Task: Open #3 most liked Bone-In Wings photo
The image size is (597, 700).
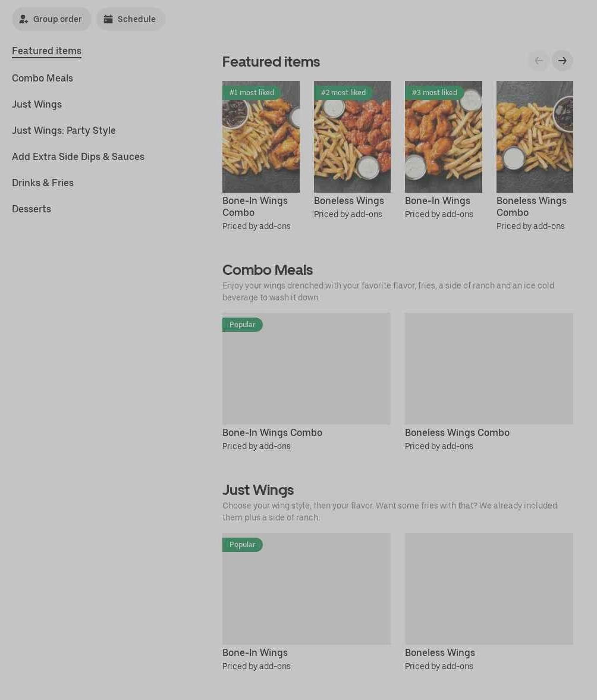Action: tap(444, 137)
